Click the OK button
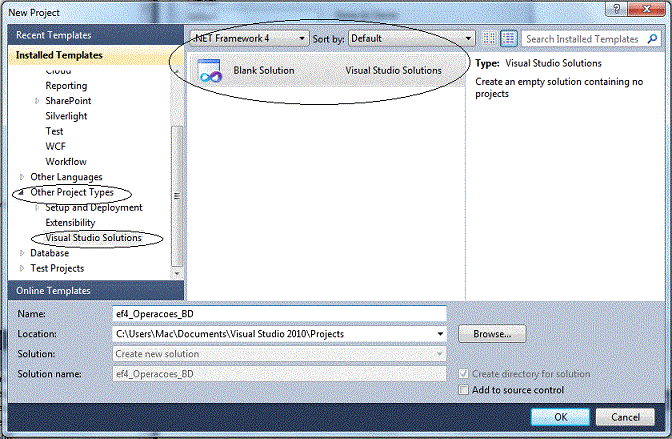Screen dimensions: 672x439 (560, 417)
